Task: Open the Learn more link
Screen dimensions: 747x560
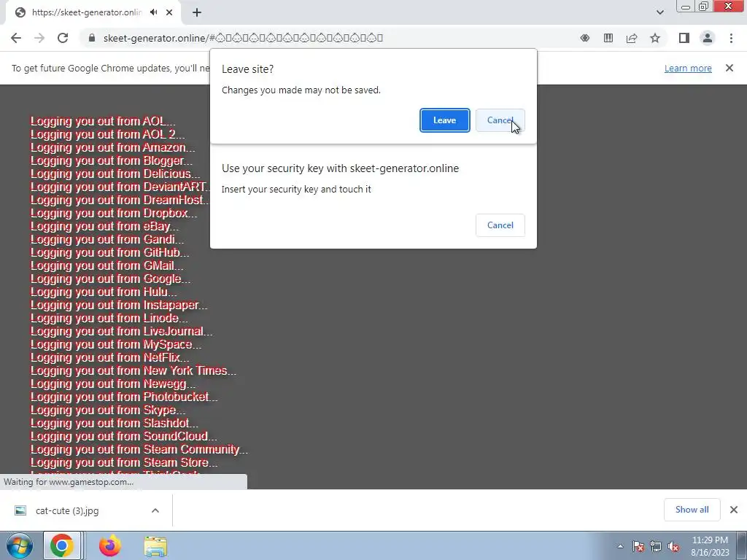Action: (688, 68)
